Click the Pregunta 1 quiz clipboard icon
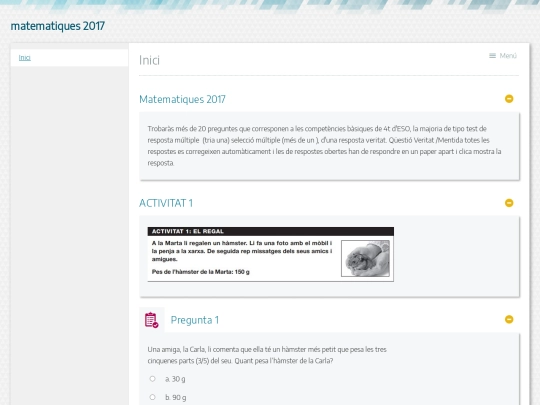This screenshot has height=405, width=540. pos(152,320)
